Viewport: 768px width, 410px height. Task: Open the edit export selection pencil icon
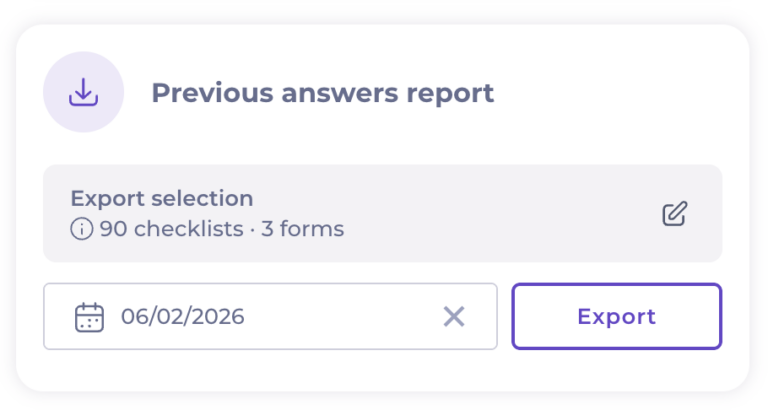tap(675, 213)
